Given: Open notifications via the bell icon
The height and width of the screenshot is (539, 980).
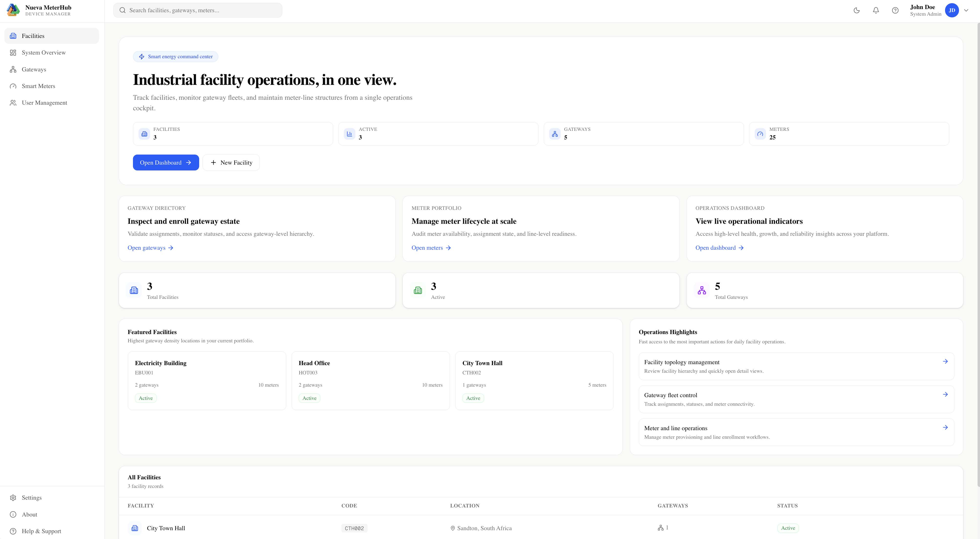Looking at the screenshot, I should click(x=876, y=10).
